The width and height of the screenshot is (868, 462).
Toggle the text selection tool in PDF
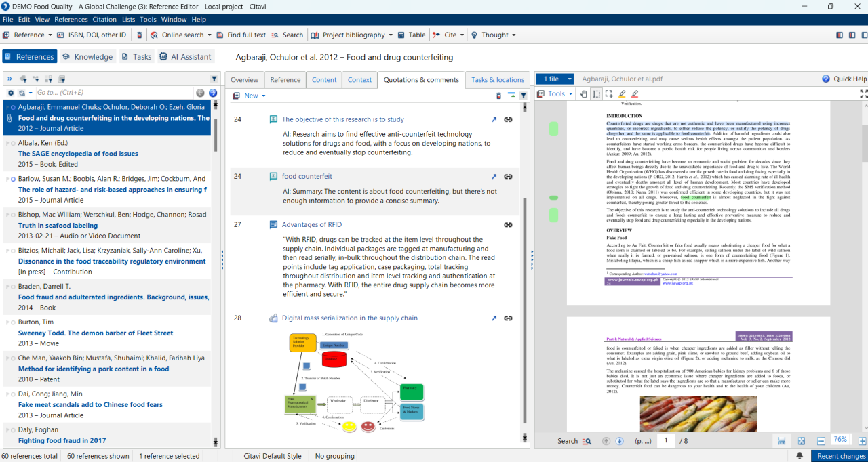596,94
